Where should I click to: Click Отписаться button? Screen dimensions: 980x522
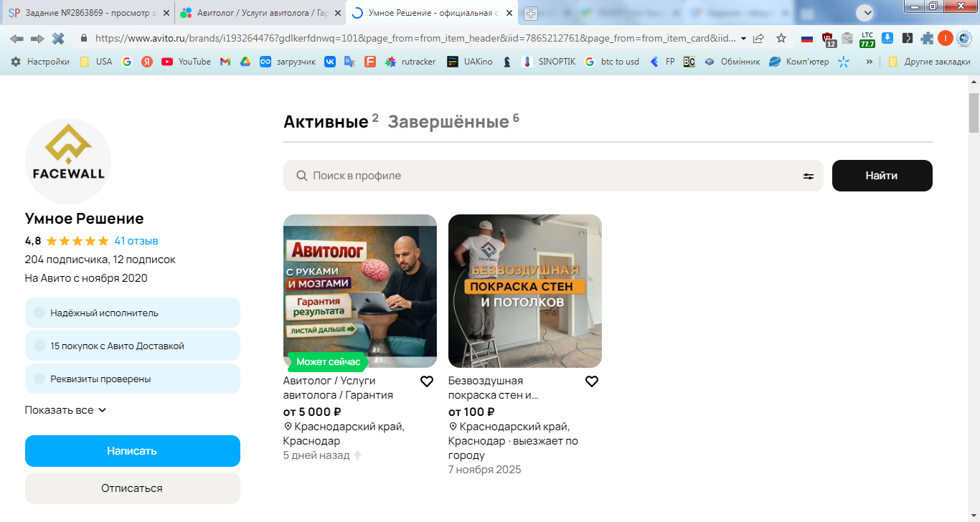(132, 488)
